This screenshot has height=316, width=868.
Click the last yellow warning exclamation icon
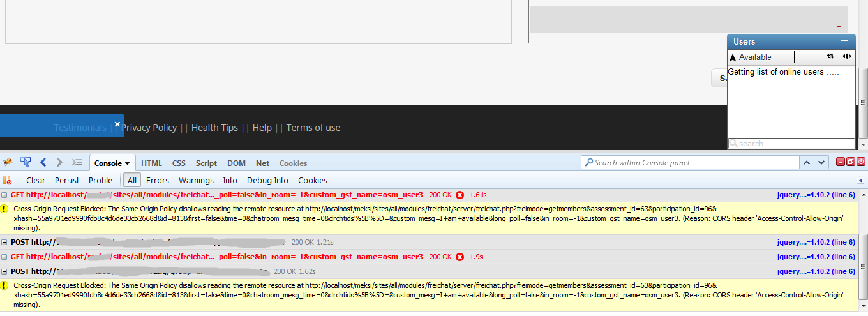point(5,285)
